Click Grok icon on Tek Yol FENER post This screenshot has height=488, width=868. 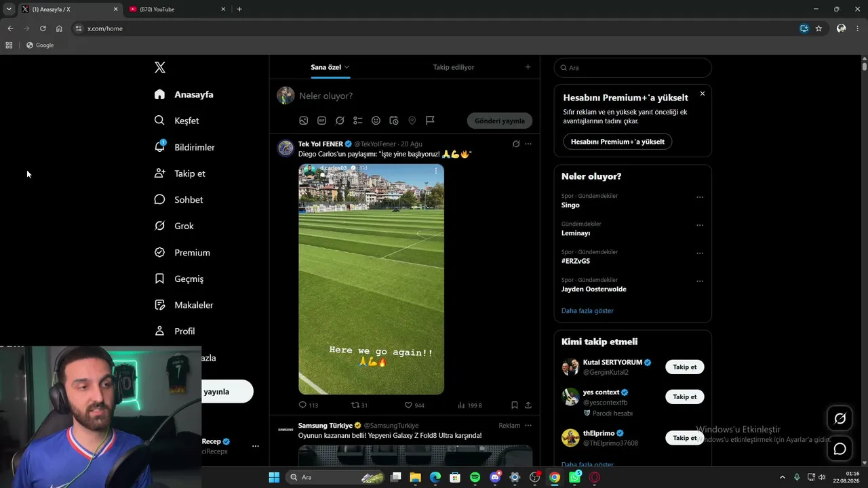[516, 144]
